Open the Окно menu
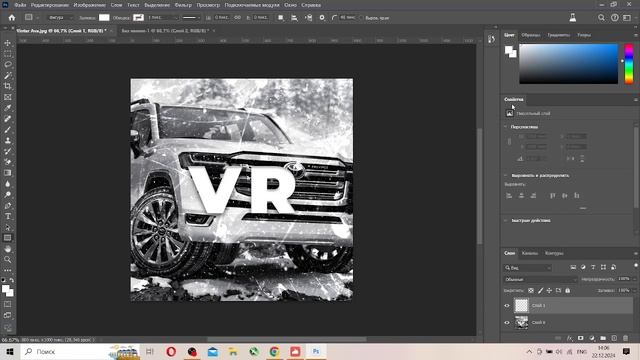The image size is (640, 360). coord(290,5)
